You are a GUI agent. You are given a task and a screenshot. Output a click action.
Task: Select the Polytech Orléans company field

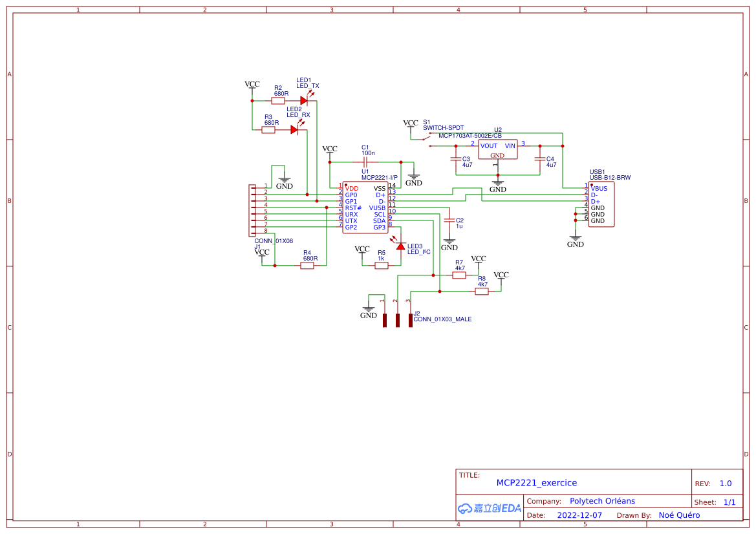tap(602, 501)
